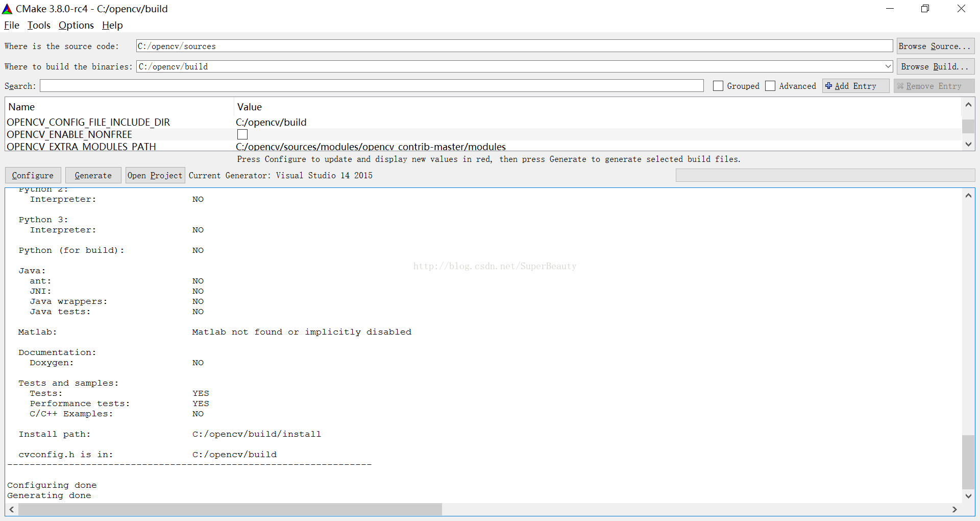Open the Options menu
The height and width of the screenshot is (521, 980).
point(76,25)
